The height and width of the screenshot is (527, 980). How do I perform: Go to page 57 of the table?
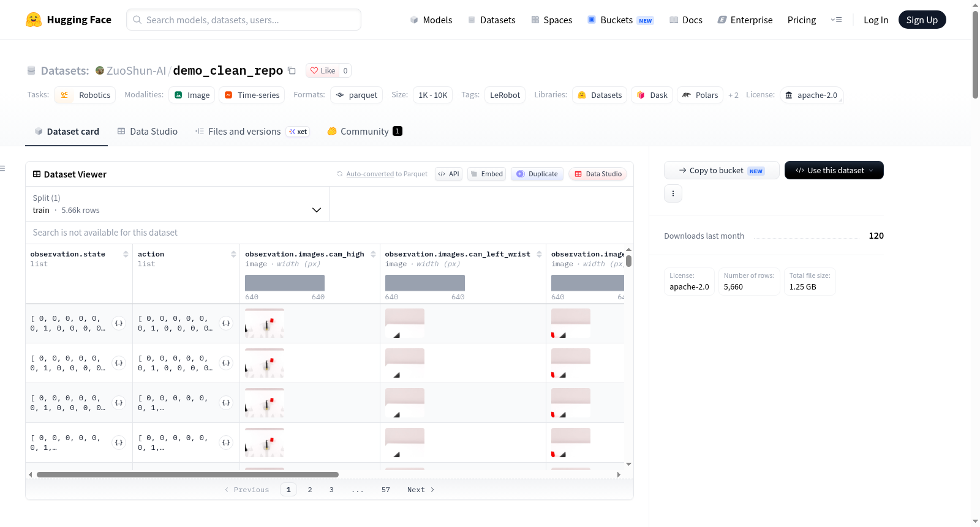386,490
